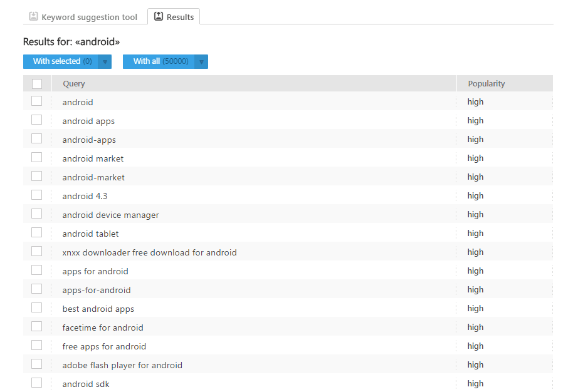Click the Results tab upload icon

tap(158, 16)
